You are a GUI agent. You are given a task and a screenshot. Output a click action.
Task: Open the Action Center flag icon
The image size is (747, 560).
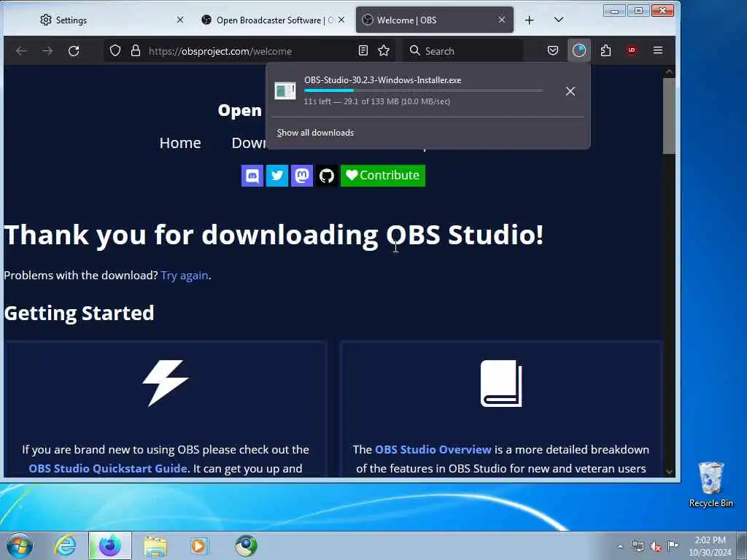click(x=673, y=546)
